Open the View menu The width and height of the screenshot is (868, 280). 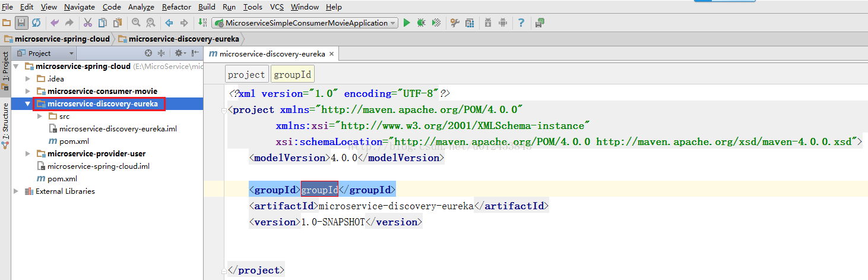pyautogui.click(x=49, y=7)
